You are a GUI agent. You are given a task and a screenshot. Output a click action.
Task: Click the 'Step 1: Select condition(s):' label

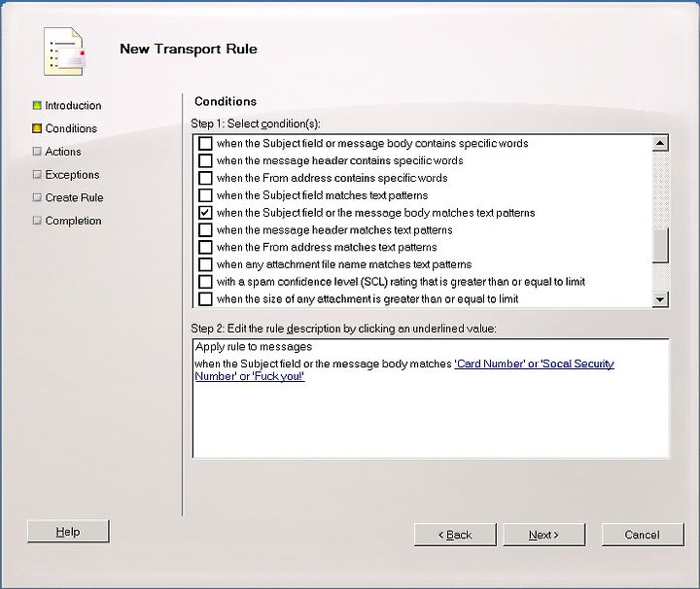(256, 123)
